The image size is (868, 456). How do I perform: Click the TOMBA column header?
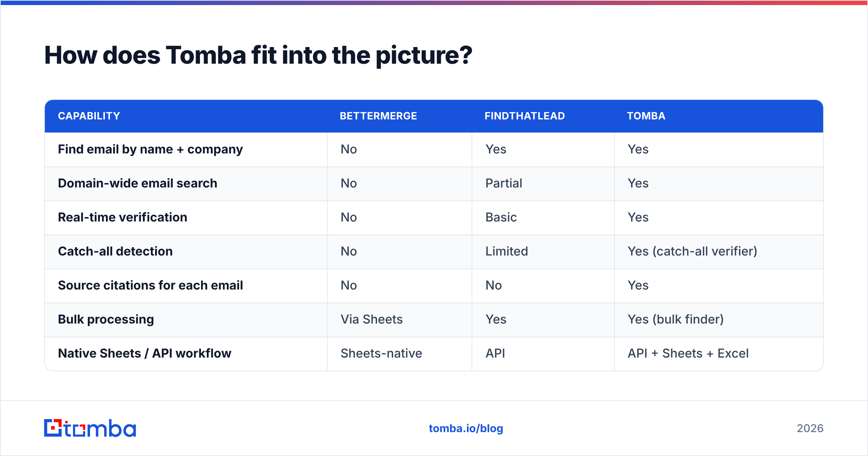[646, 116]
